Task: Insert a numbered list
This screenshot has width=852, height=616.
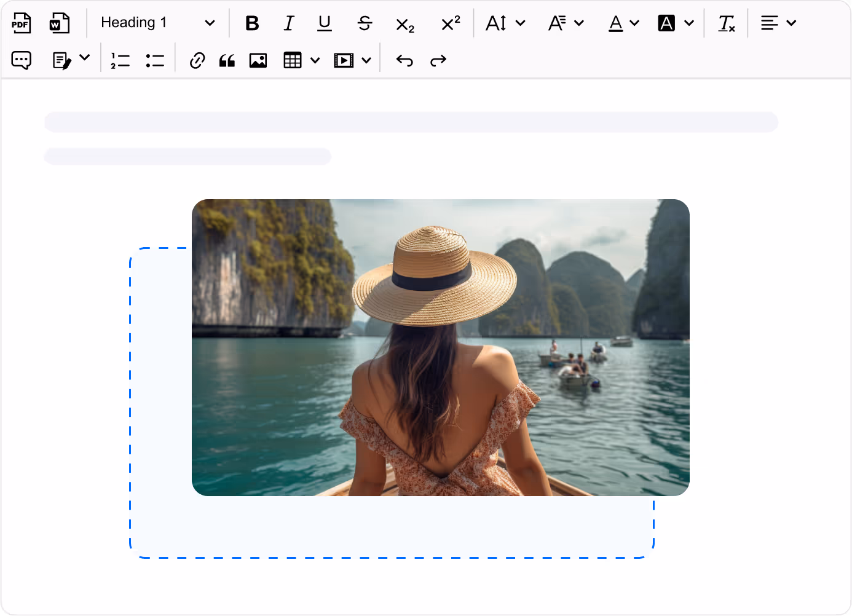Action: click(x=120, y=60)
